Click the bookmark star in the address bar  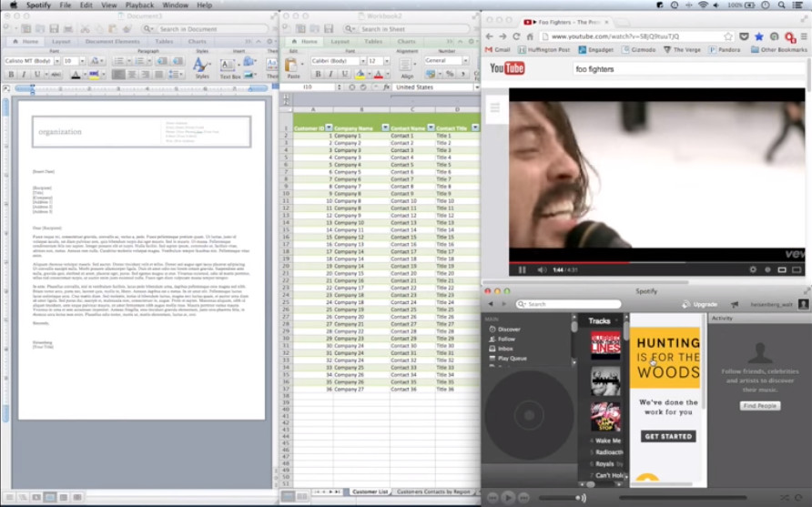[728, 36]
